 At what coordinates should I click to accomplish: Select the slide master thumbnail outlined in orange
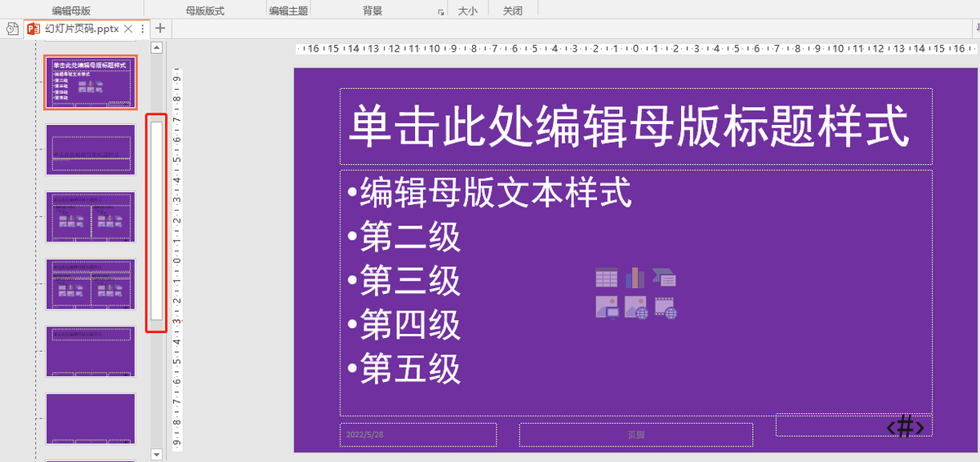coord(90,82)
